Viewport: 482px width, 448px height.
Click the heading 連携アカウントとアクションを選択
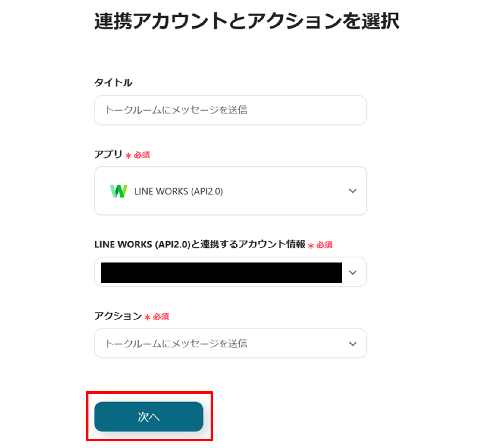[247, 21]
